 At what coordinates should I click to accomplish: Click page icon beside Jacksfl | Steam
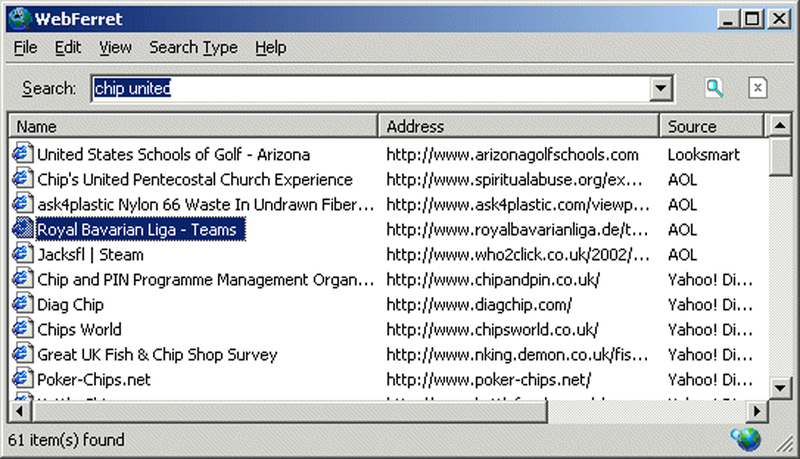coord(22,254)
